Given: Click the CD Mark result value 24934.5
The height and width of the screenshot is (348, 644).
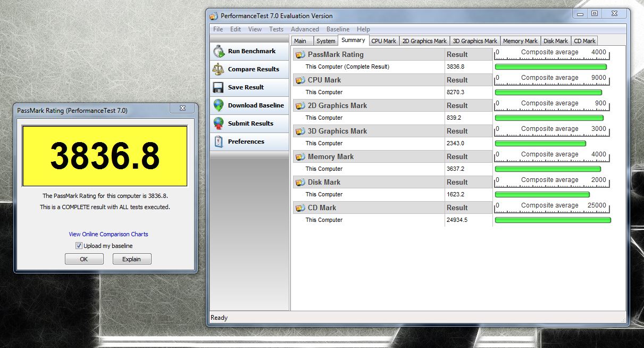Looking at the screenshot, I should pos(457,220).
